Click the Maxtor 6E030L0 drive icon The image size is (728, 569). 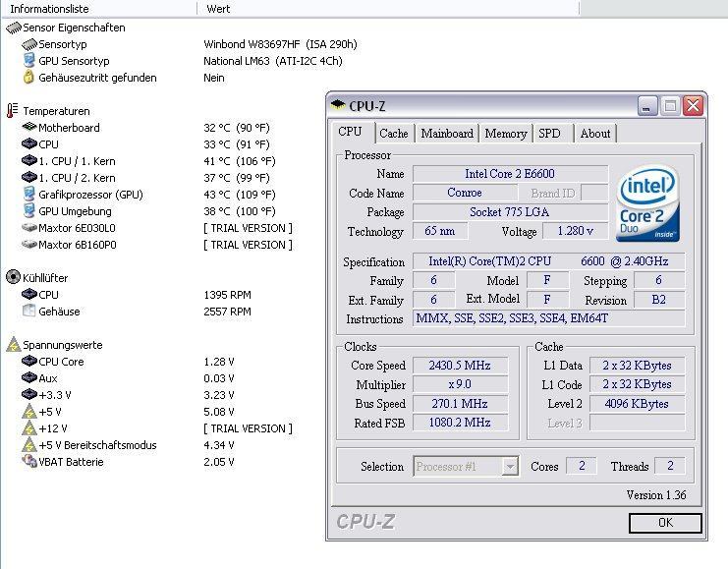[x=29, y=228]
